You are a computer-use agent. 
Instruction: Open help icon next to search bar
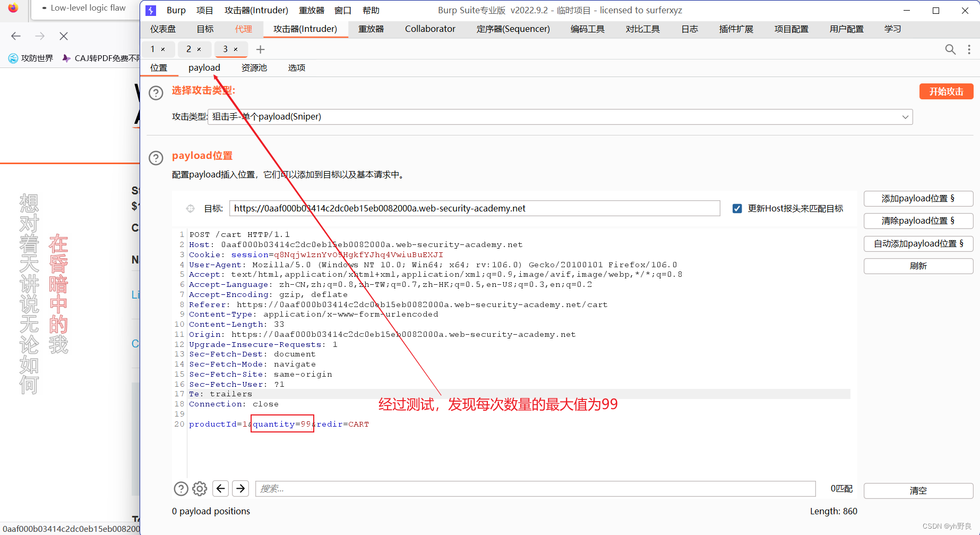click(x=181, y=489)
